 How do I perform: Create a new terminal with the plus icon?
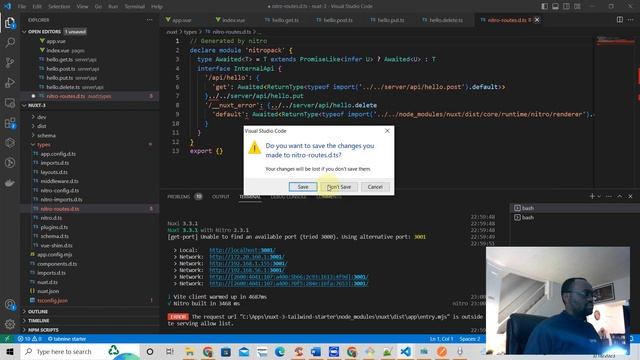[592, 196]
